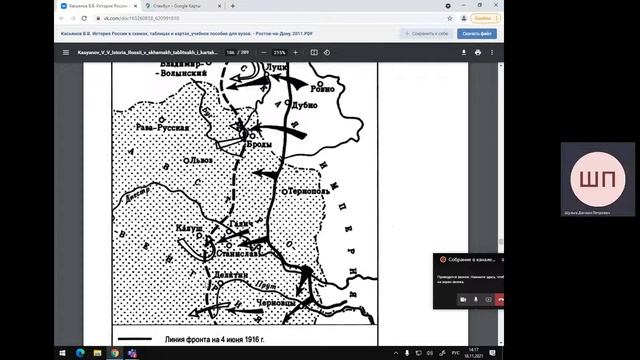Click the address bar URL
Screen dimensions: 640x360
click(141, 18)
